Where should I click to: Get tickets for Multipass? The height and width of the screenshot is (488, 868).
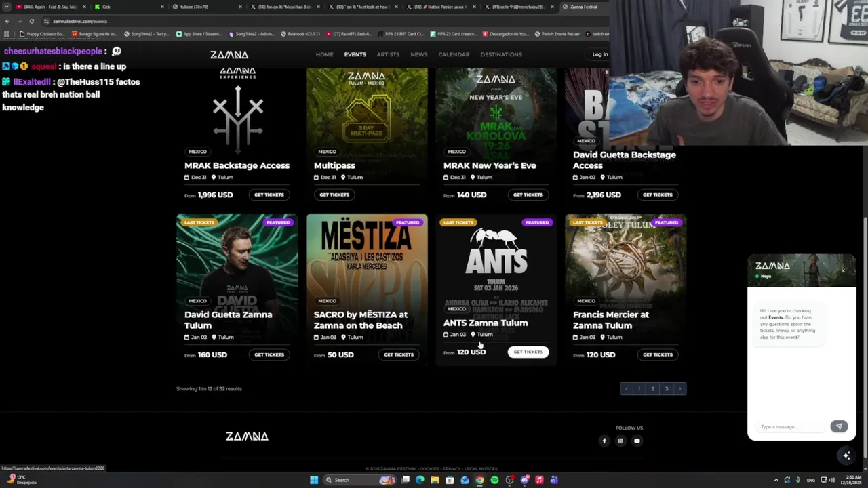point(334,195)
